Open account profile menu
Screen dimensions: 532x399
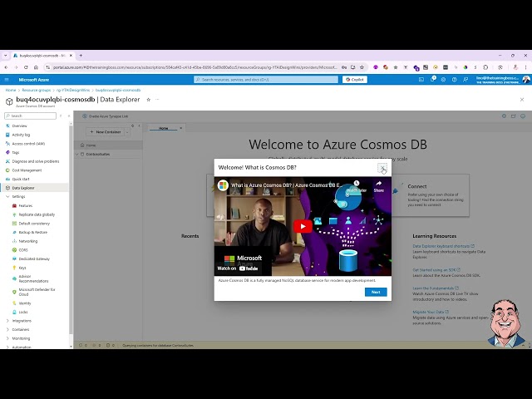[502, 80]
